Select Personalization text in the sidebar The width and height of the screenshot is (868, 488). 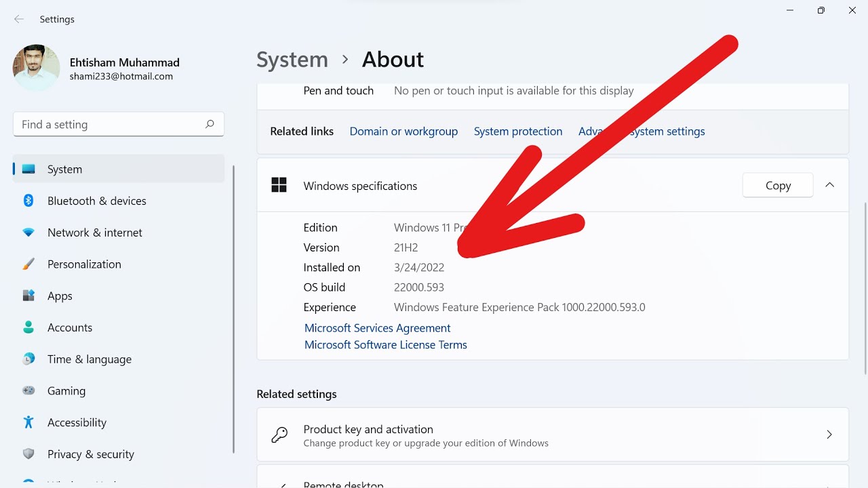pyautogui.click(x=84, y=264)
